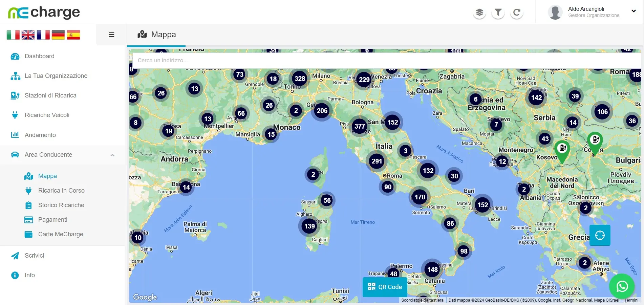Click the 132 cluster near Pescara
Viewport: 644px width, 305px height.
tap(428, 171)
